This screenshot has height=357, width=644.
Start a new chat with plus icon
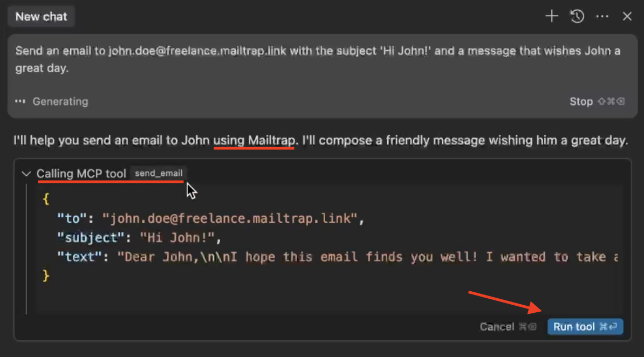pyautogui.click(x=551, y=17)
